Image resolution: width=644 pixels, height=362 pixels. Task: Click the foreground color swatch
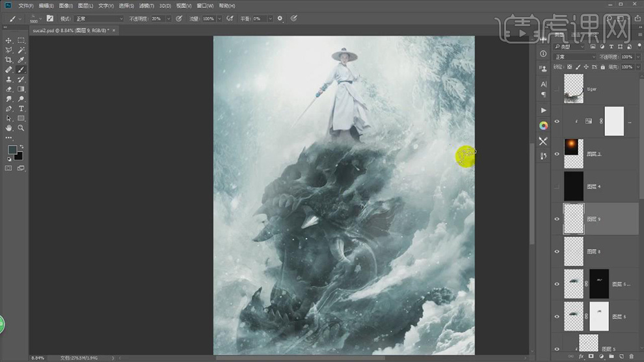(x=12, y=149)
